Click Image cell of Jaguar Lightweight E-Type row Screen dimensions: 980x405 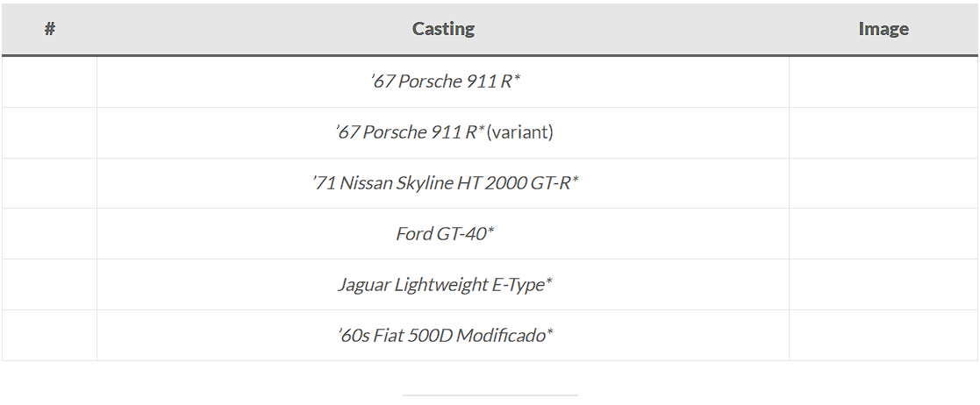point(883,285)
